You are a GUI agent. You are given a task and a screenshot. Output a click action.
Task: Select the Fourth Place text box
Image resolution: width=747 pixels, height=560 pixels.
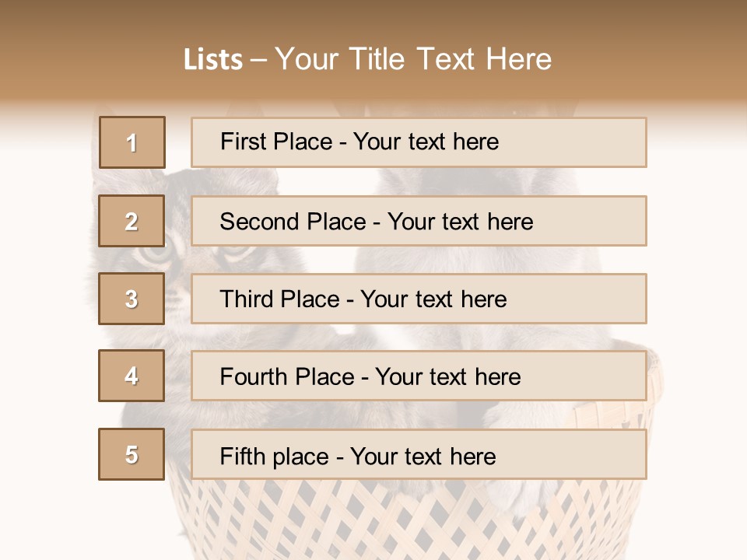pos(419,376)
